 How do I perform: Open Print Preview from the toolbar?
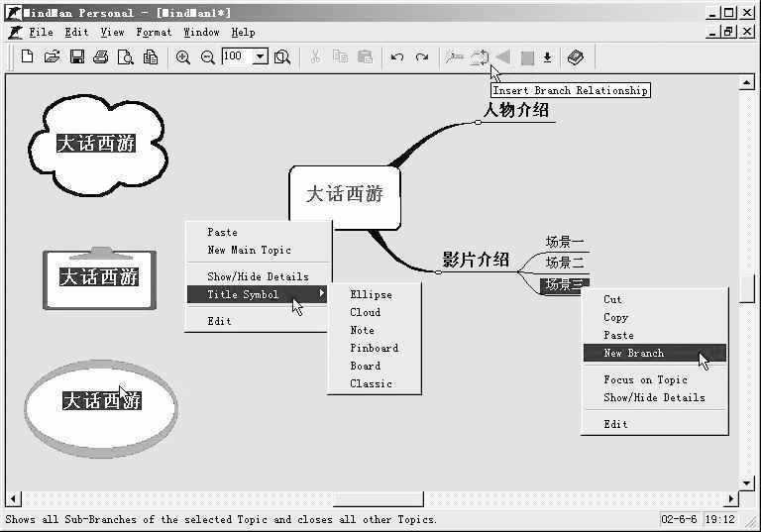[126, 57]
